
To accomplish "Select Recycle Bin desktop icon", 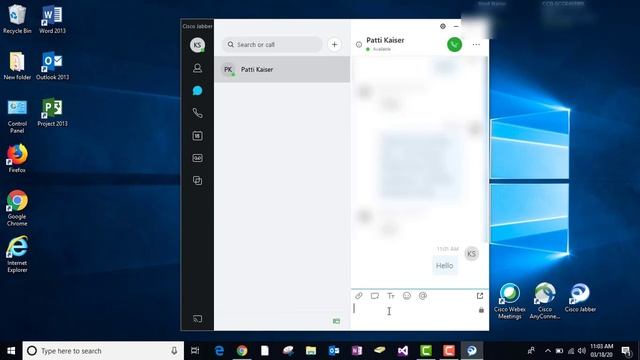I will tap(17, 19).
